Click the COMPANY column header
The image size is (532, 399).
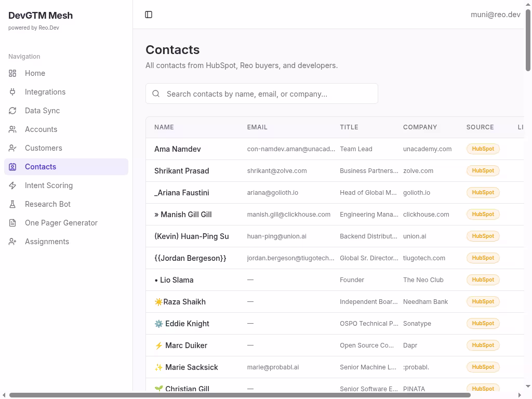420,127
